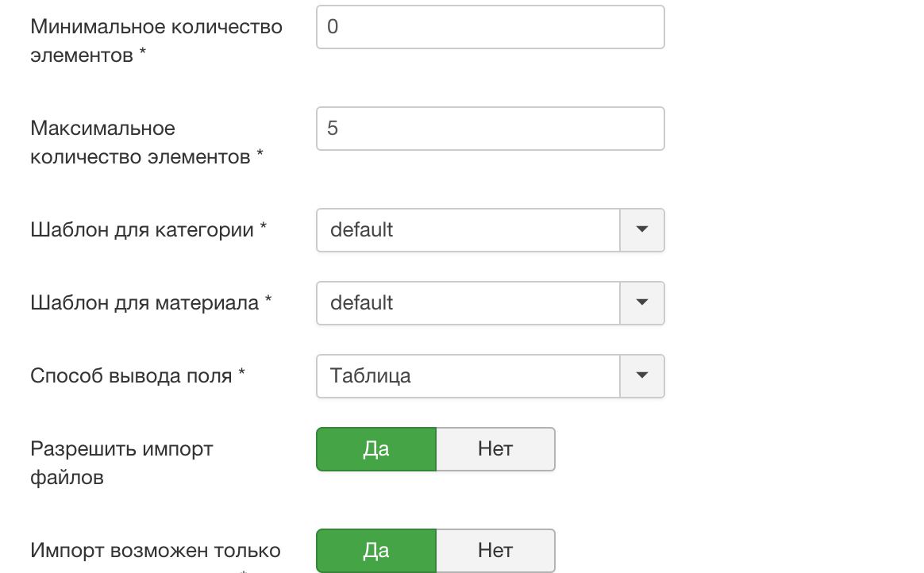The width and height of the screenshot is (924, 573).
Task: Open the Шаблон для категории combo box
Action: pyautogui.click(x=468, y=230)
